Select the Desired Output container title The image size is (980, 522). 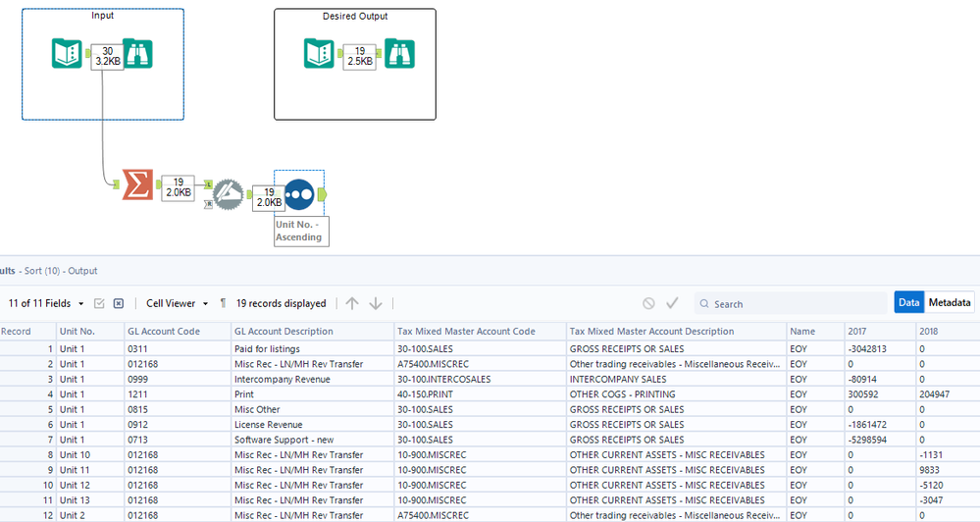pyautogui.click(x=355, y=17)
